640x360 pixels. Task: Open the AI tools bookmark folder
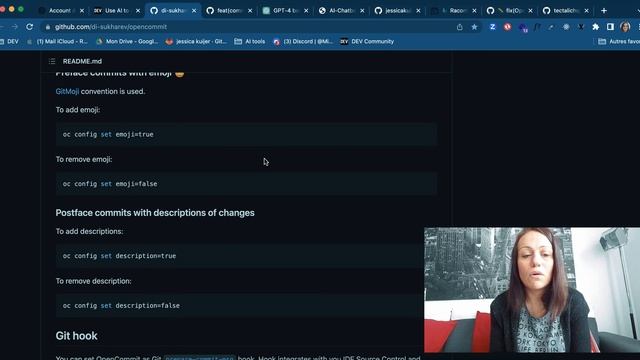click(x=250, y=42)
